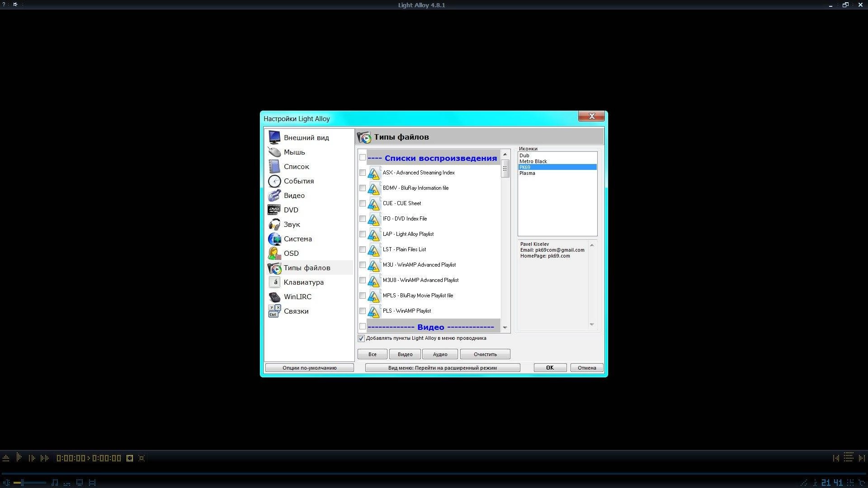Click the Клавиатура letter icon in sidebar

(274, 282)
